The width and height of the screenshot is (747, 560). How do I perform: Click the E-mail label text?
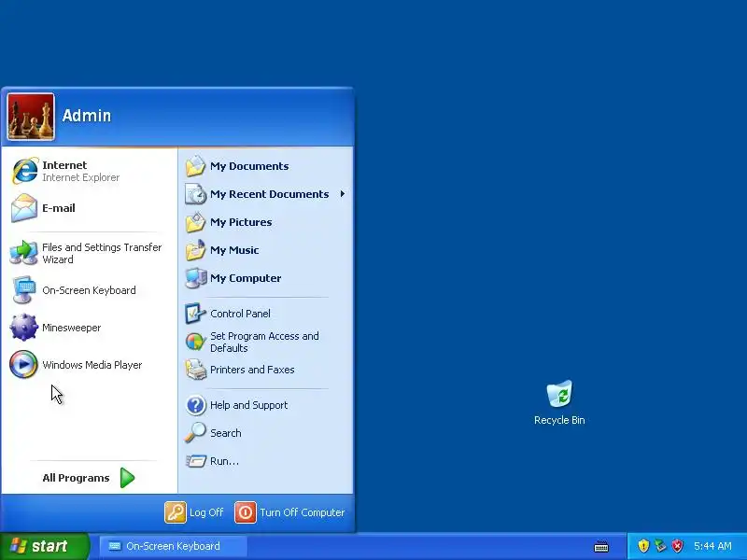pos(59,208)
